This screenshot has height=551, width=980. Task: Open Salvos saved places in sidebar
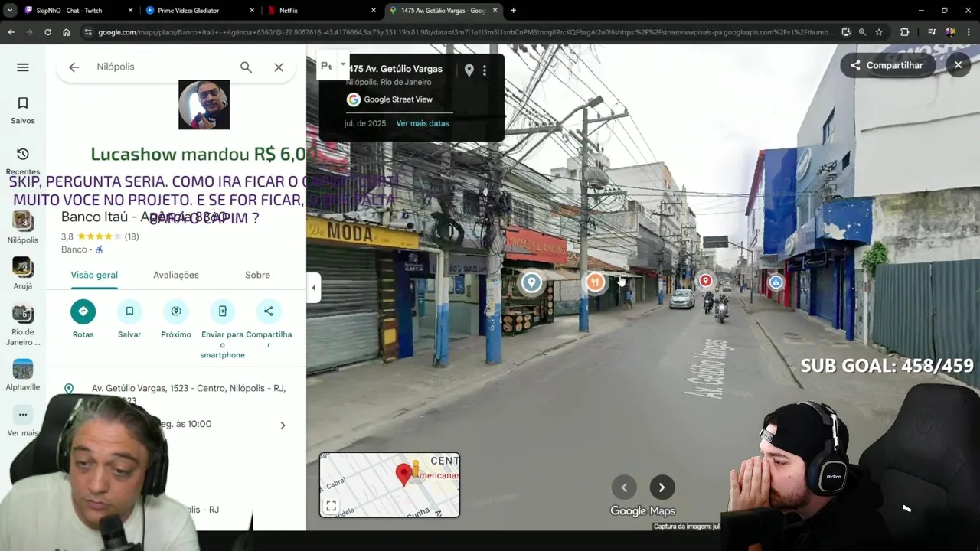[x=23, y=110]
